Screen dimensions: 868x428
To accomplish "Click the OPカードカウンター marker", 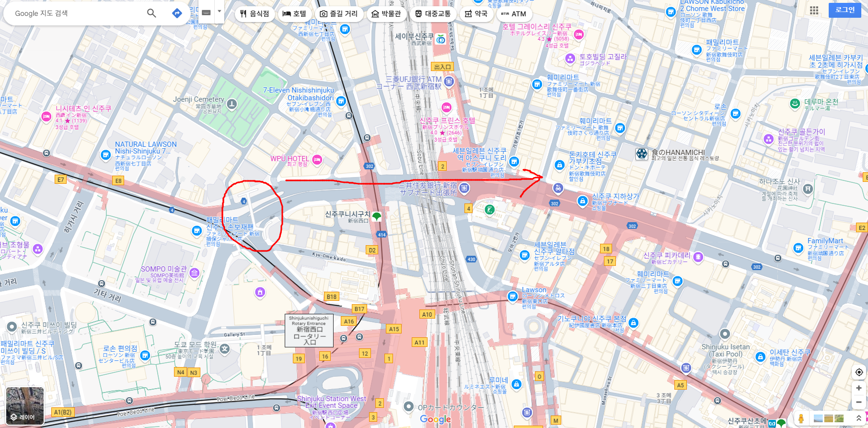I will click(x=408, y=407).
